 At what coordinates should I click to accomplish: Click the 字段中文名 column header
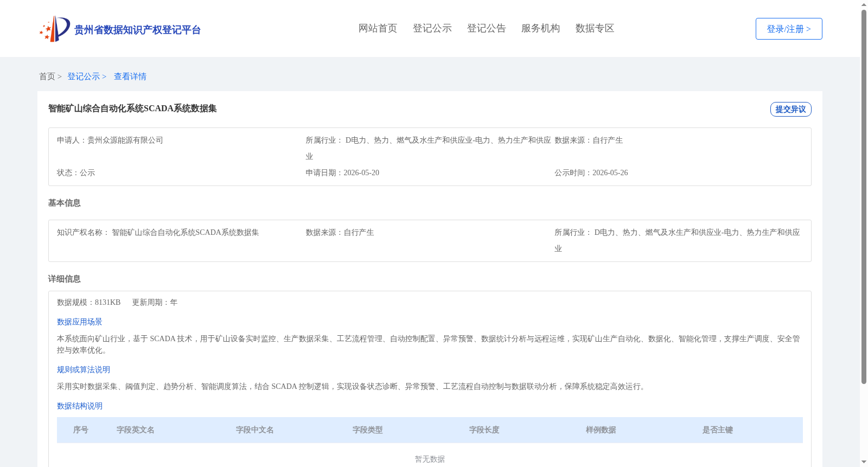click(x=255, y=430)
